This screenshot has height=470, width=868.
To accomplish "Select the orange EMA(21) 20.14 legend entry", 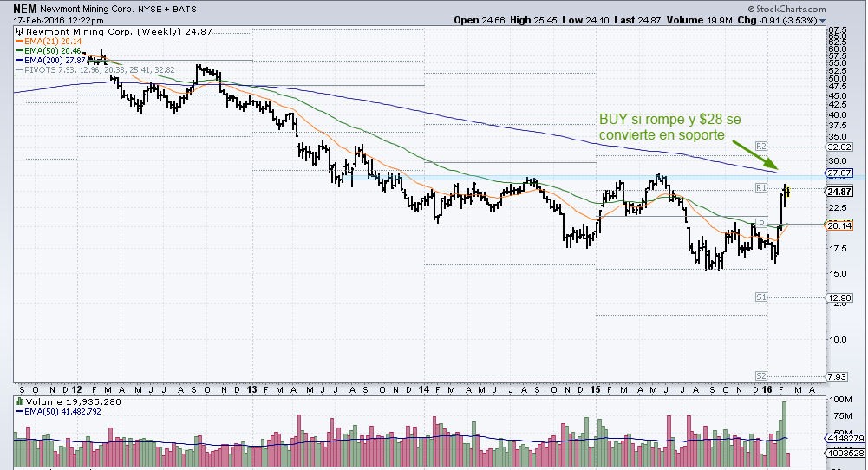I will (49, 41).
